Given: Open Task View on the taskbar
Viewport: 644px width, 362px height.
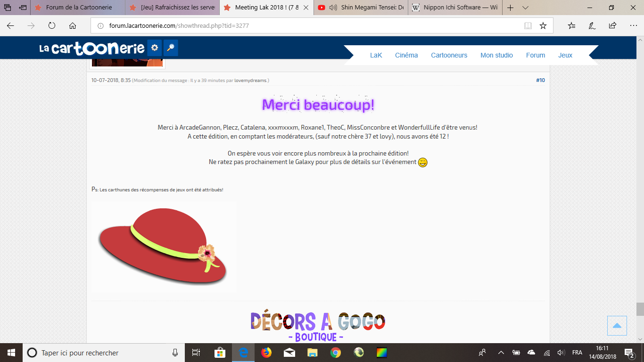Looking at the screenshot, I should tap(196, 353).
